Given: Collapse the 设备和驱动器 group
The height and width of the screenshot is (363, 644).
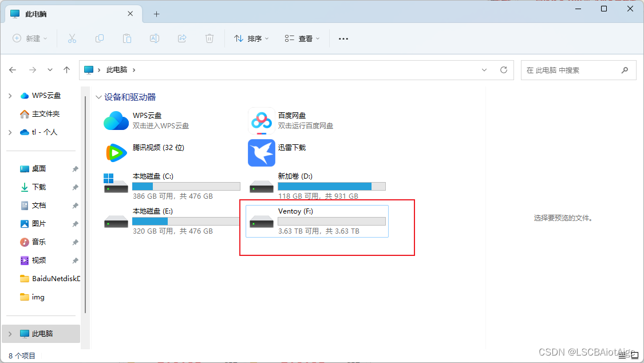Looking at the screenshot, I should (98, 97).
